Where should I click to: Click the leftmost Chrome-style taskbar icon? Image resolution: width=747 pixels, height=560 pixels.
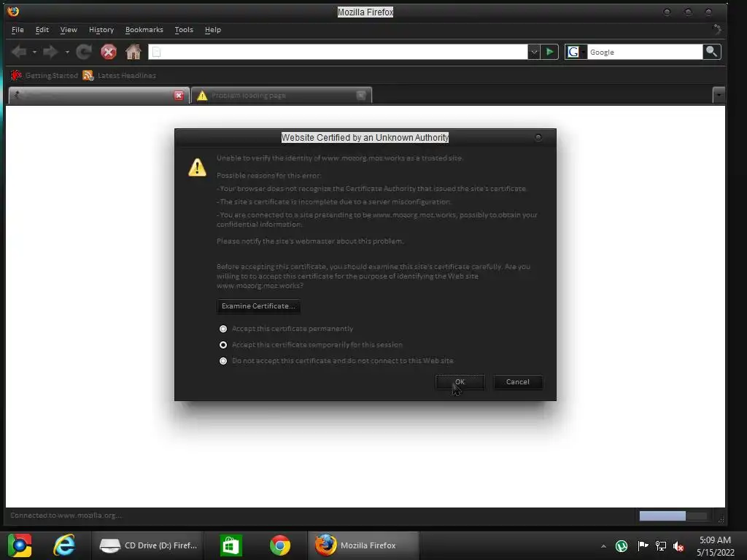20,545
